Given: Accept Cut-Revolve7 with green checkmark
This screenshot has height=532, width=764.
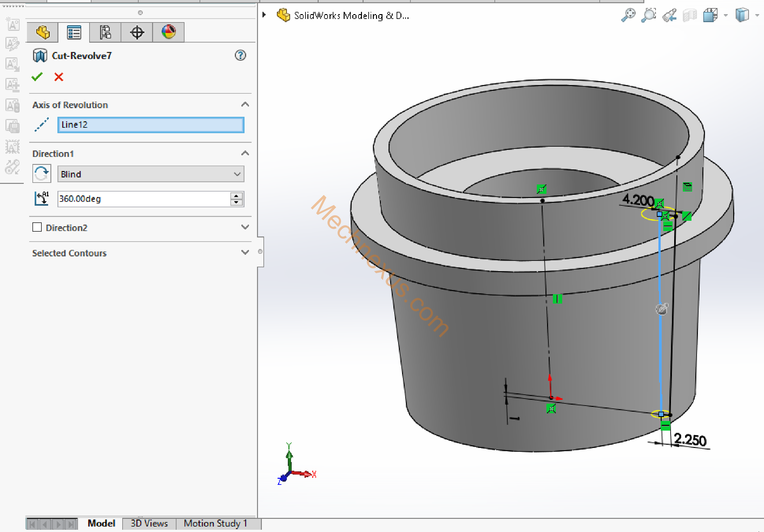Looking at the screenshot, I should 37,77.
